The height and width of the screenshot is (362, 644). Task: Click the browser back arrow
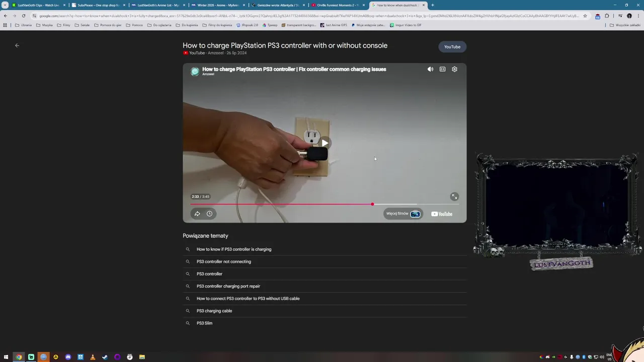(6, 16)
